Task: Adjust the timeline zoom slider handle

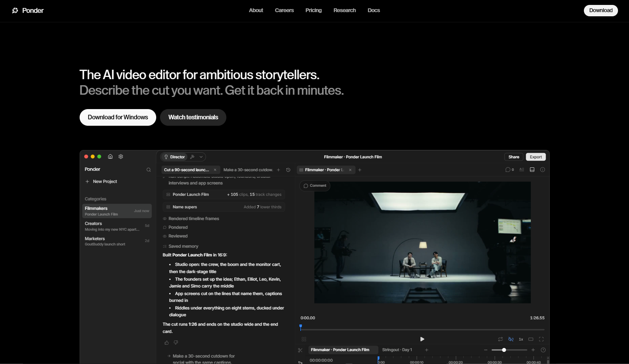Action: tap(504, 350)
